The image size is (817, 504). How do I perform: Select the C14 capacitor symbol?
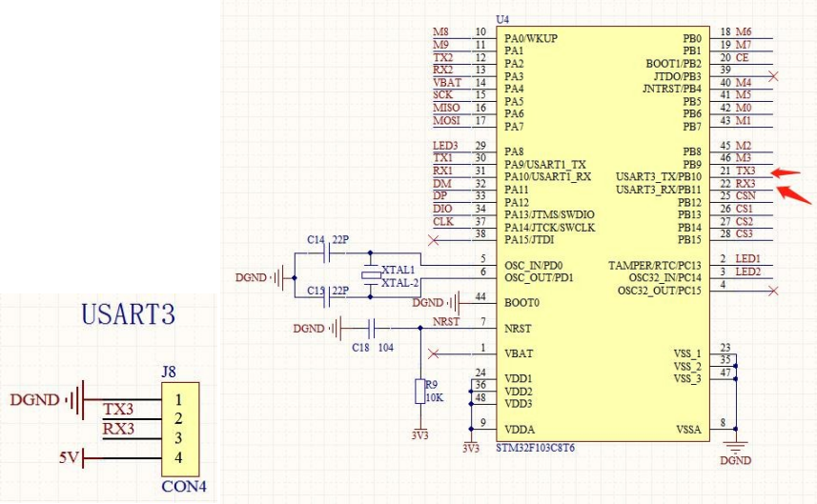328,253
